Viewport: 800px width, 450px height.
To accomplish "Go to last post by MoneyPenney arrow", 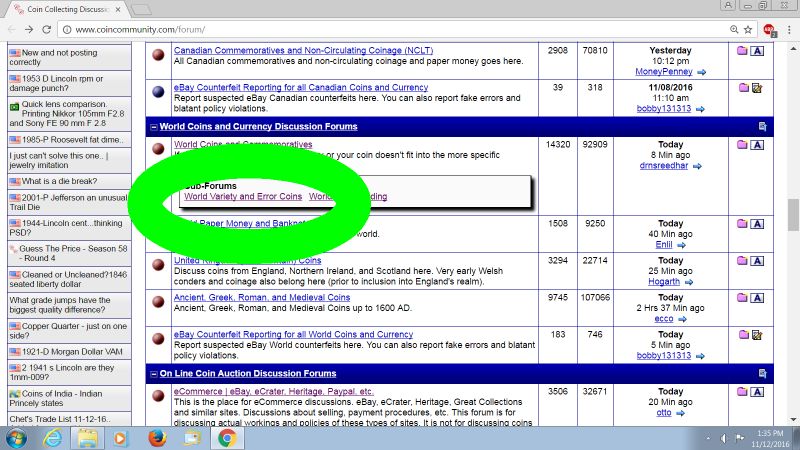I will coord(702,72).
